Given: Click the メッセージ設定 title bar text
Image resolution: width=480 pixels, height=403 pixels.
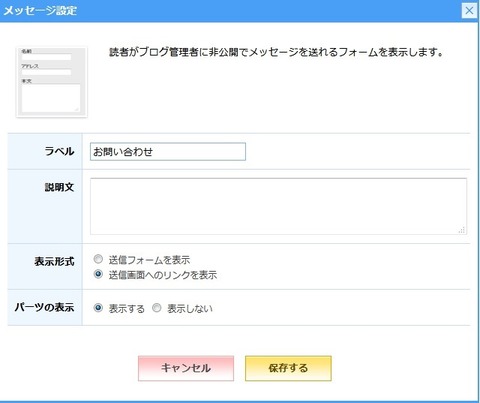Looking at the screenshot, I should coord(40,11).
